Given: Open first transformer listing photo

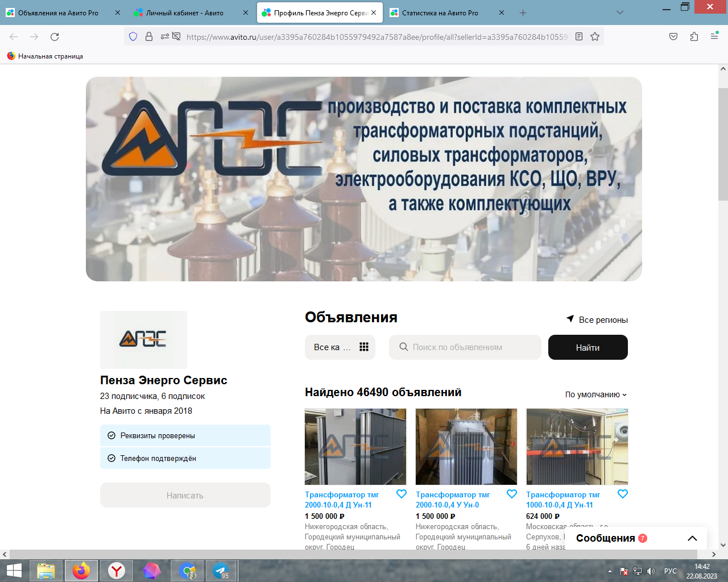Looking at the screenshot, I should pos(355,447).
